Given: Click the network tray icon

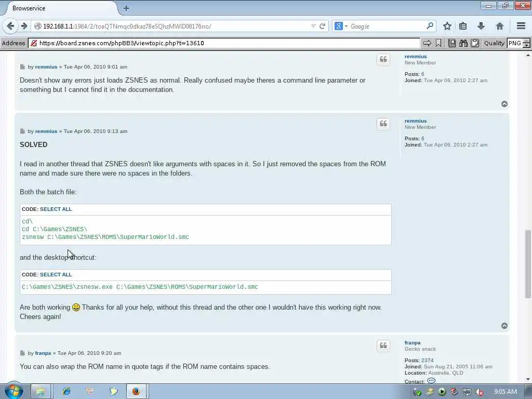Looking at the screenshot, I should (467, 392).
